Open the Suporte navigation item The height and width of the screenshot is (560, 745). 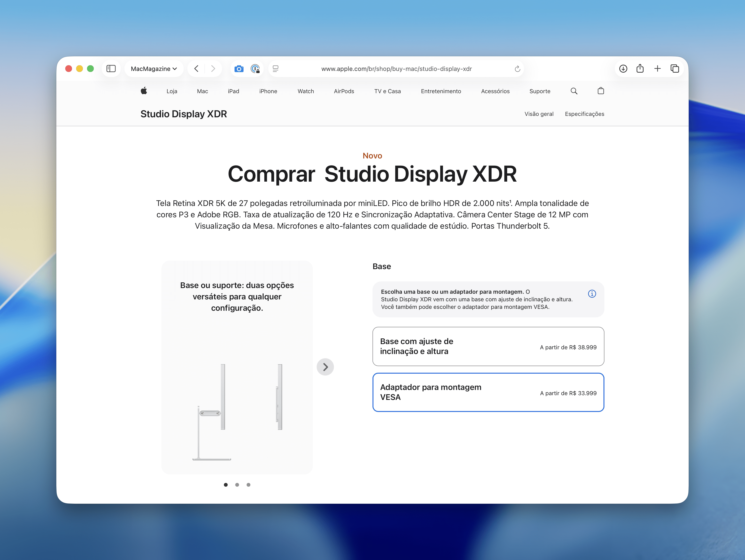pos(540,91)
